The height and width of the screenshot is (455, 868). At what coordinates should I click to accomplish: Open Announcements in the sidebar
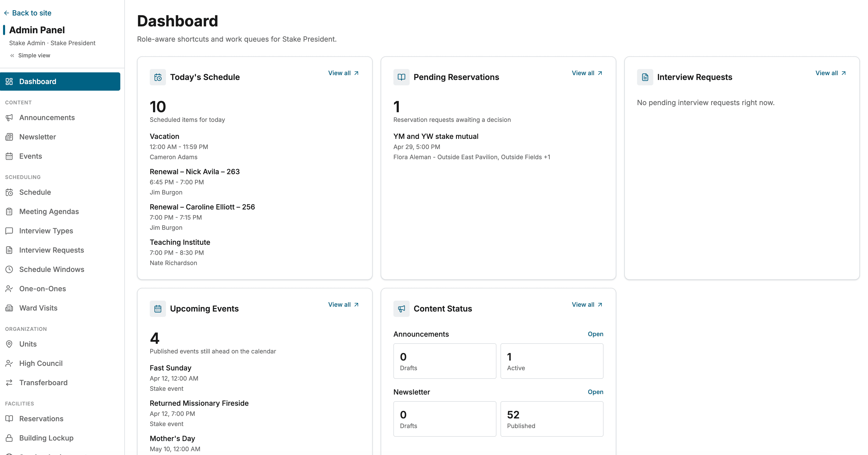click(60, 118)
